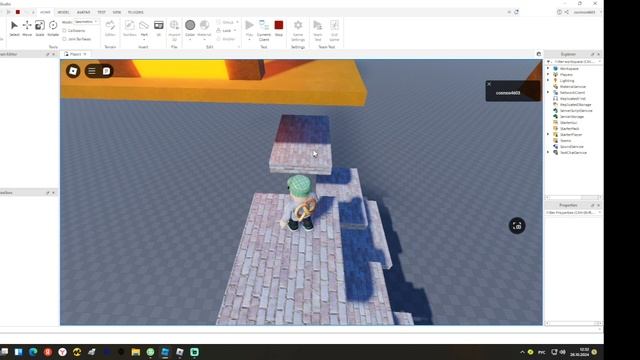The height and width of the screenshot is (360, 640).
Task: Open the UI insert tool
Action: (159, 28)
